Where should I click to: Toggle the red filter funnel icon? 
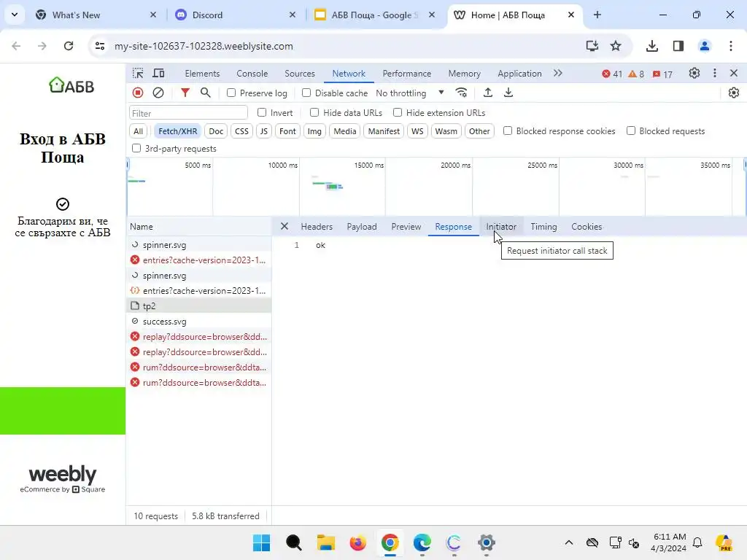click(x=185, y=93)
